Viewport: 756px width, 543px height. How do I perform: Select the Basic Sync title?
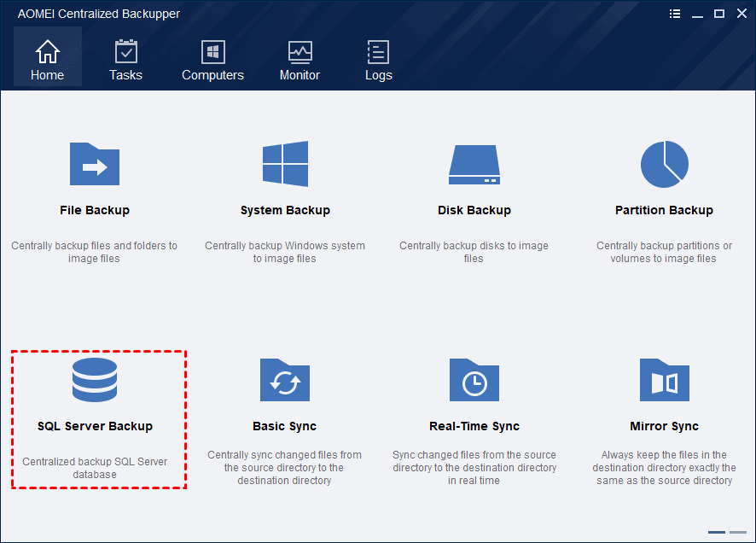[284, 426]
